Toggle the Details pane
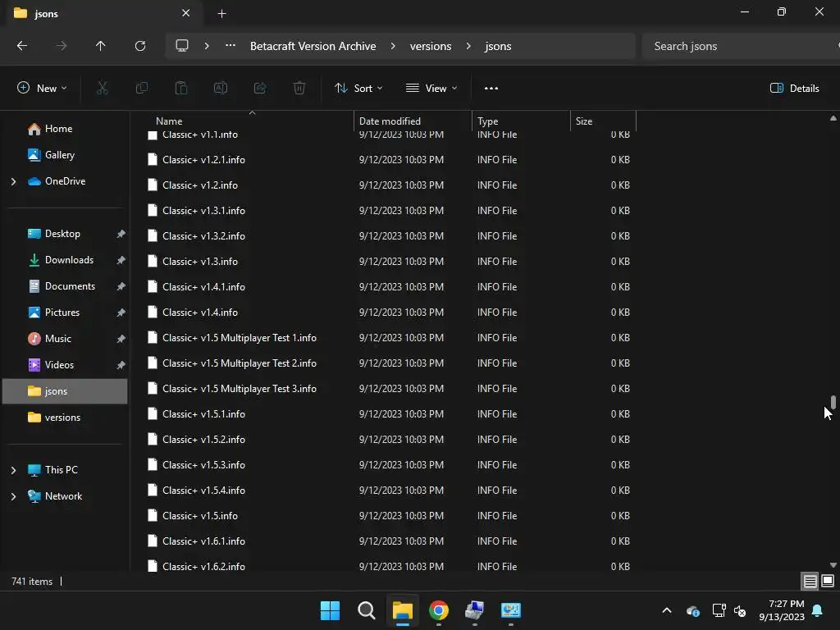840x630 pixels. coord(794,89)
